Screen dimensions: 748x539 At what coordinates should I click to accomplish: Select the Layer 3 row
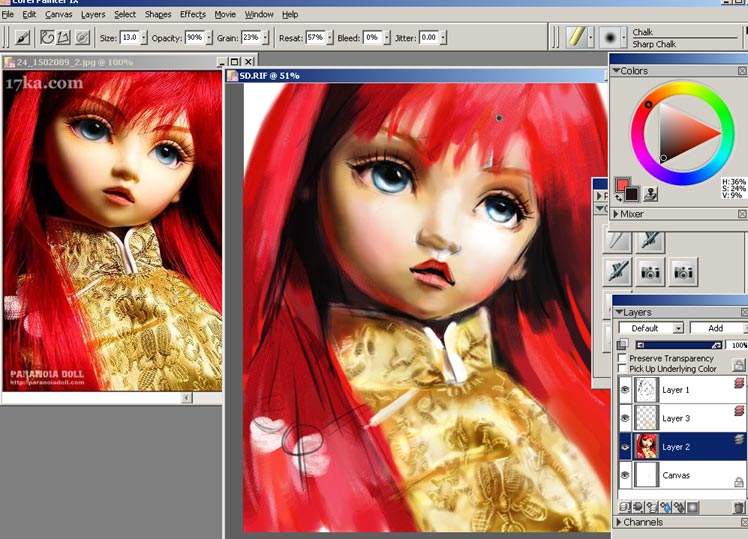click(682, 418)
